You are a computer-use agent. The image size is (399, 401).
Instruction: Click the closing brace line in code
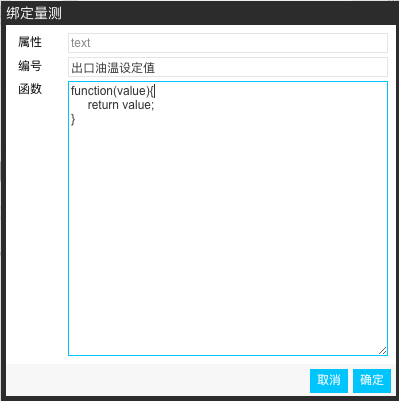pyautogui.click(x=73, y=119)
